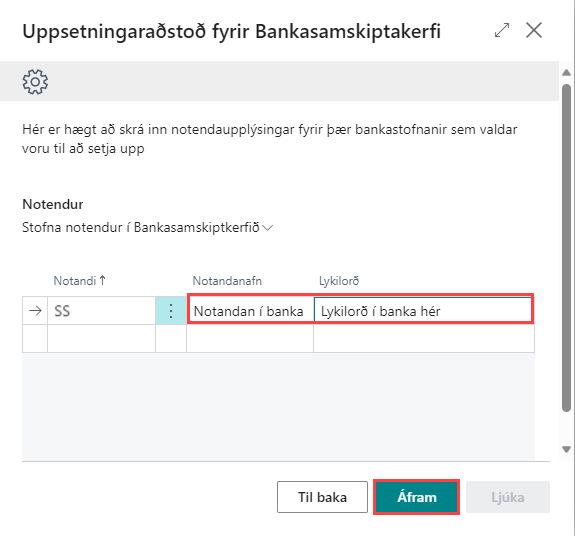Click the greyed-out Ljúka button

(508, 497)
